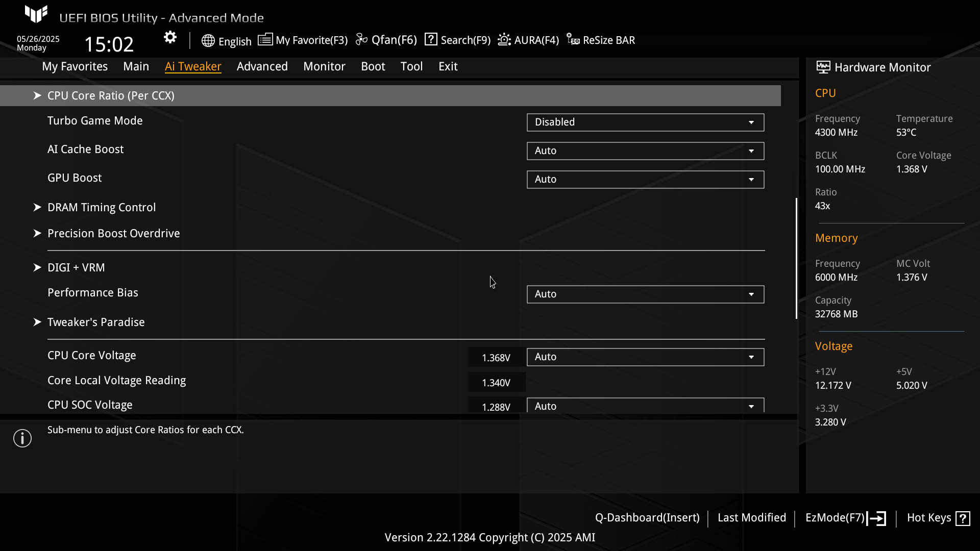Click the info circle icon
The image size is (980, 551).
[22, 438]
